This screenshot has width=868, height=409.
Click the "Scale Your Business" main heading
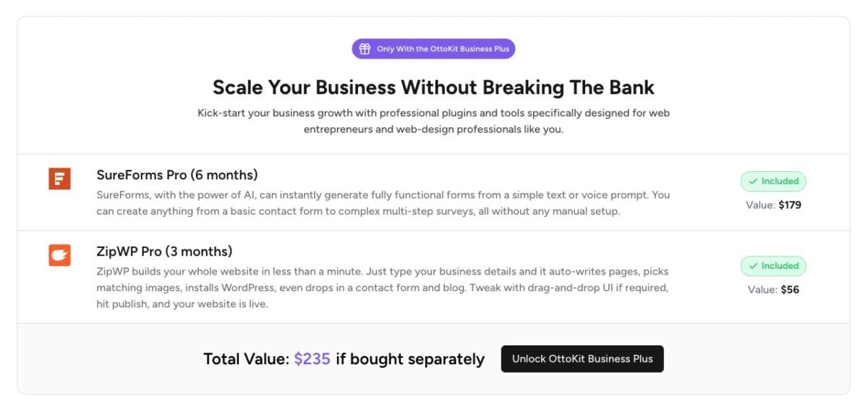(433, 88)
